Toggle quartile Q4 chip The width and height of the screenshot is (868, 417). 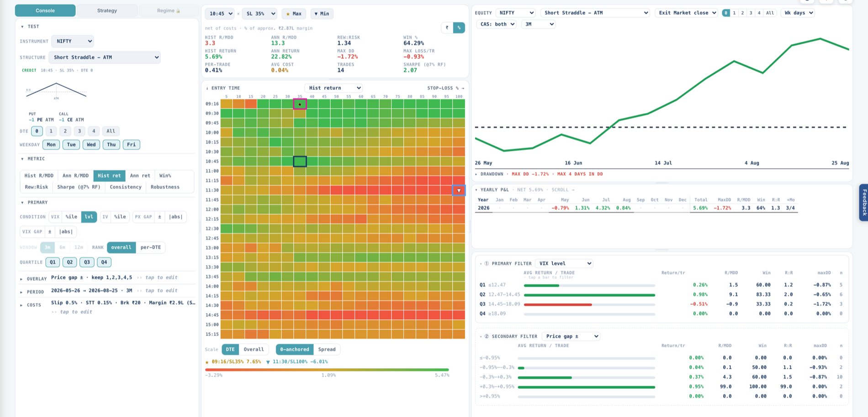click(104, 262)
